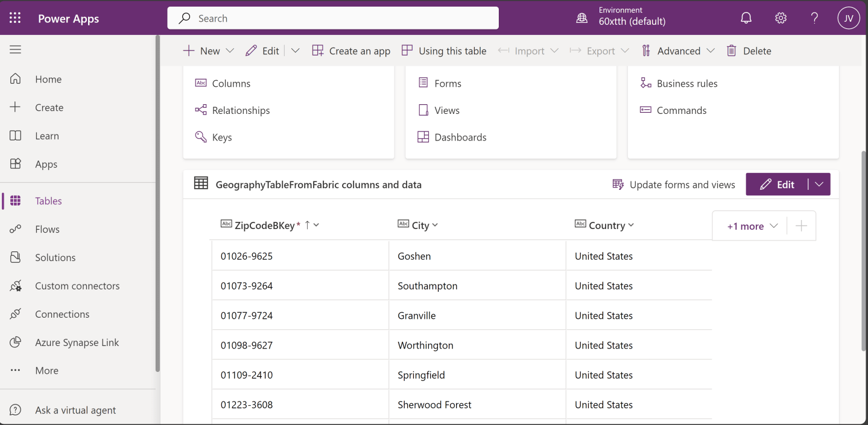The width and height of the screenshot is (868, 425).
Task: Click the Dashboards icon
Action: coord(423,137)
